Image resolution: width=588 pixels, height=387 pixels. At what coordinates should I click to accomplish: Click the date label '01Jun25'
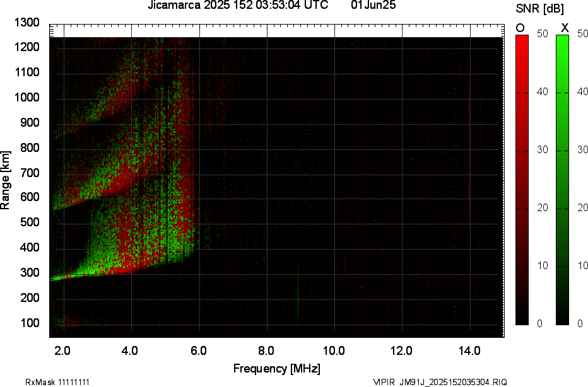tap(373, 5)
